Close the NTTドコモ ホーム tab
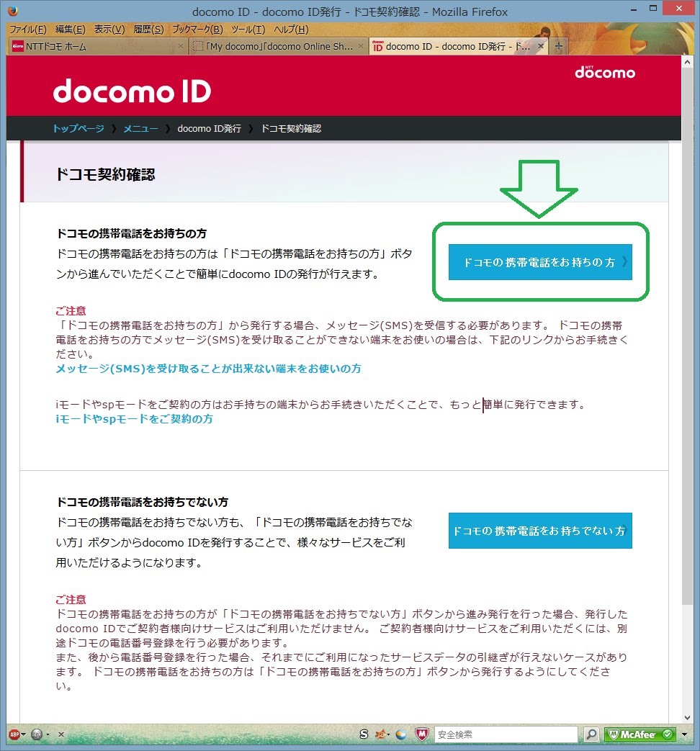The height and width of the screenshot is (751, 700). tap(180, 46)
